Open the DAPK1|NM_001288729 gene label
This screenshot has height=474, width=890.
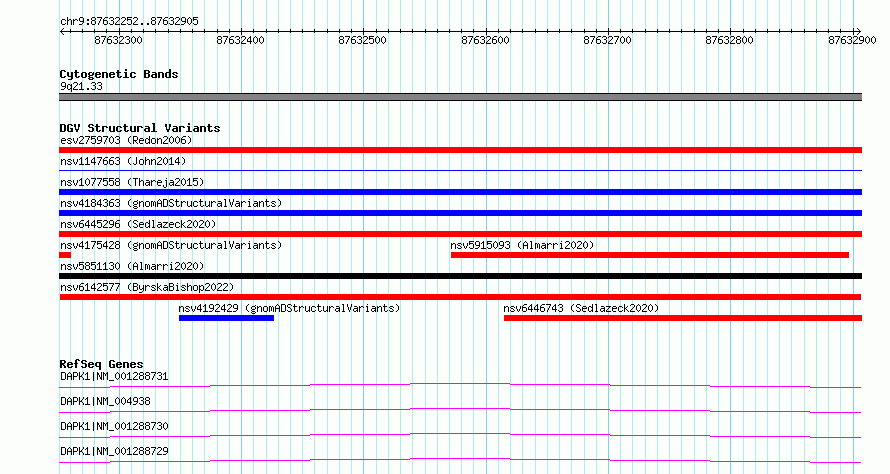pos(114,451)
